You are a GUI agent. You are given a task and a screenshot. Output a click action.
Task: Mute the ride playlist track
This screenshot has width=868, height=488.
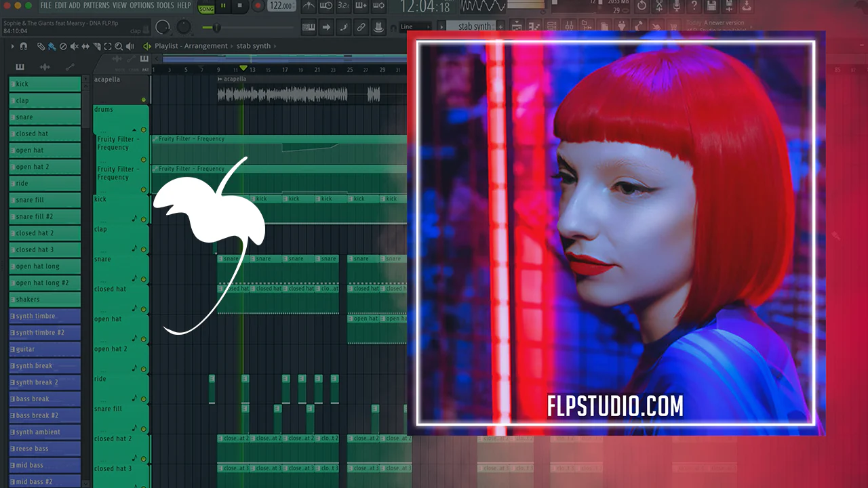[144, 399]
